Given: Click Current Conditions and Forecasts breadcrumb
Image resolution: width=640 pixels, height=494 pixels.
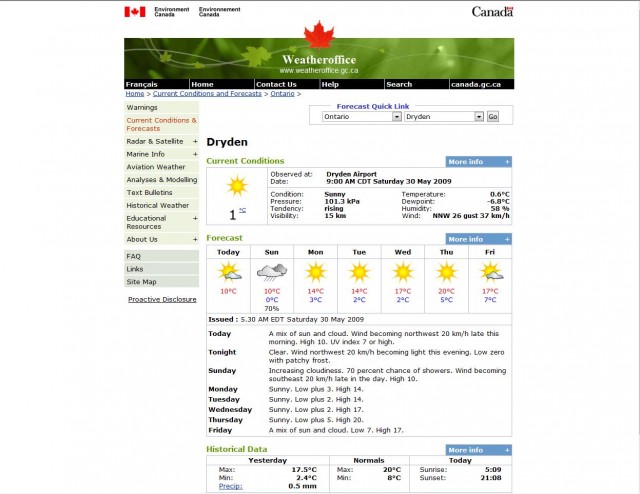Looking at the screenshot, I should (207, 93).
